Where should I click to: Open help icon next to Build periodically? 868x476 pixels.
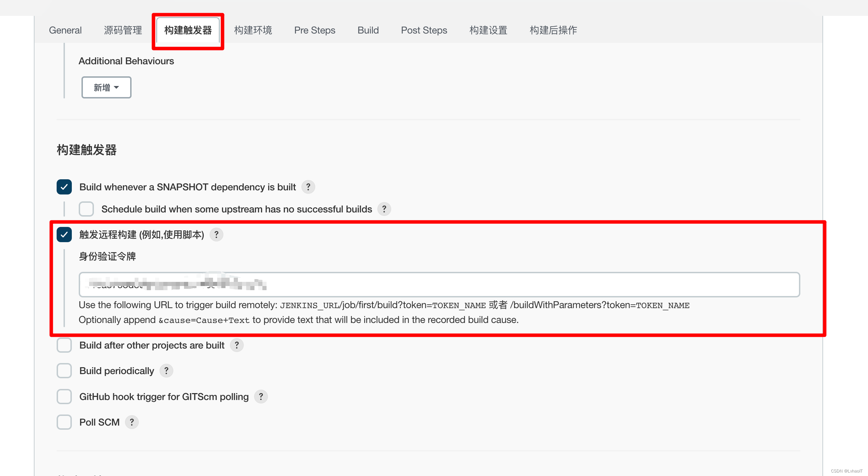(166, 371)
